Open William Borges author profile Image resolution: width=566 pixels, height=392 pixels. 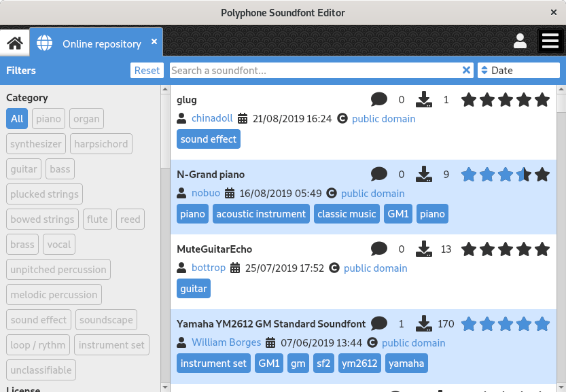226,342
